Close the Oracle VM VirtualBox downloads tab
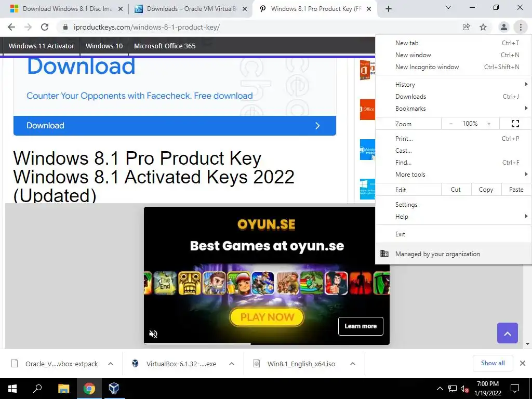The image size is (532, 399). [x=245, y=9]
